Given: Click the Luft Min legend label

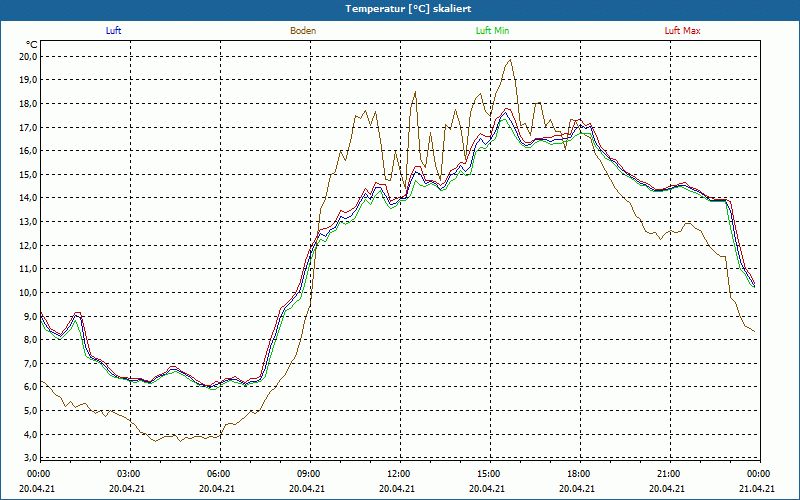Looking at the screenshot, I should coord(492,31).
